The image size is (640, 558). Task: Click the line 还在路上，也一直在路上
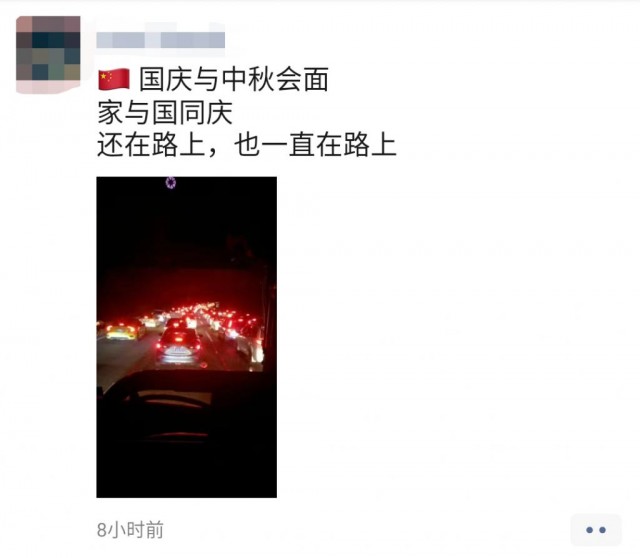point(247,145)
